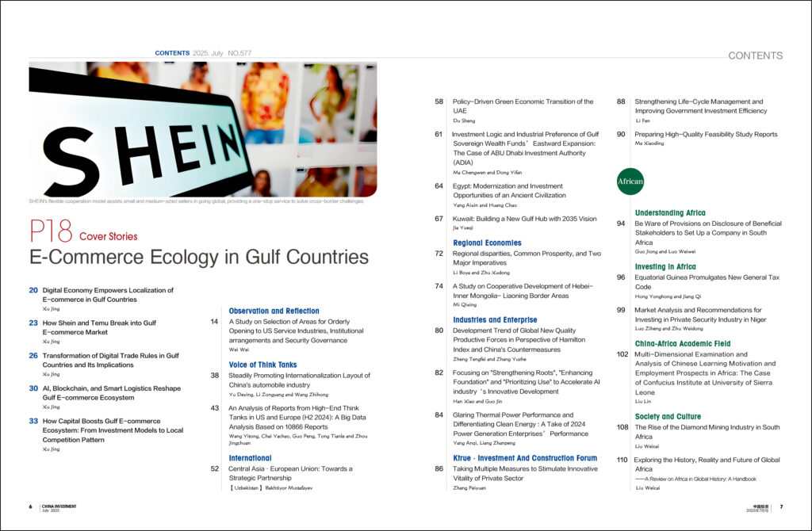The width and height of the screenshot is (812, 531).
Task: Click the Voice of Think Tanks heading
Action: pos(262,365)
